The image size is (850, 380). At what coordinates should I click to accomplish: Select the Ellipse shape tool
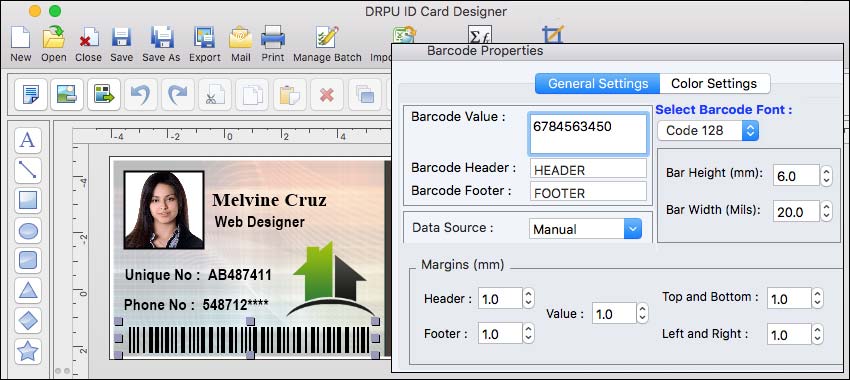point(28,231)
